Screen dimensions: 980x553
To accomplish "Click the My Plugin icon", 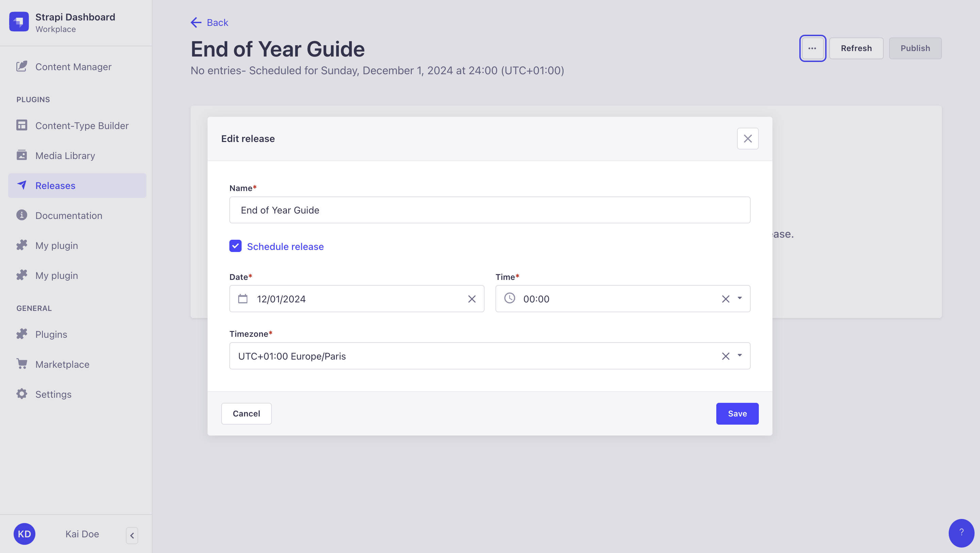I will tap(22, 244).
